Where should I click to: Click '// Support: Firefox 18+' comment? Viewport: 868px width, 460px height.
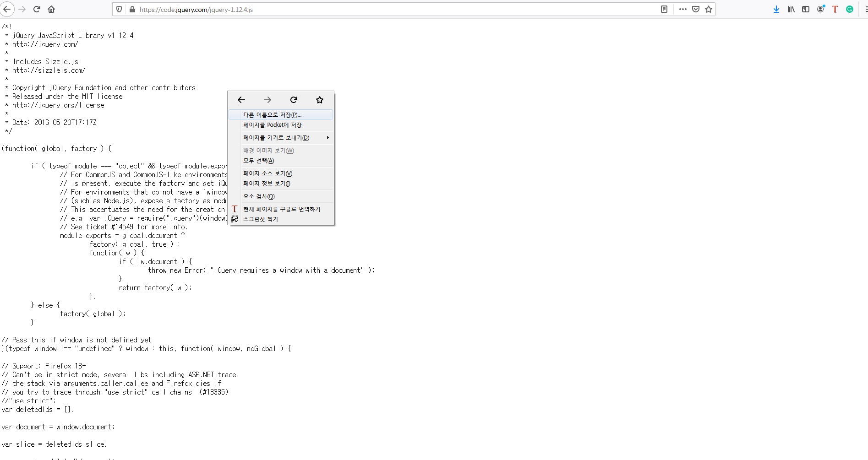tap(44, 366)
